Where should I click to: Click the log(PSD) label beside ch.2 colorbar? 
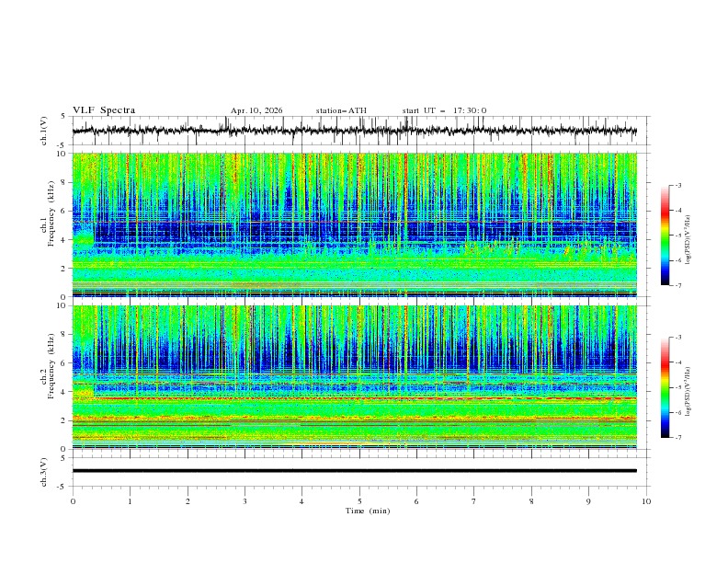click(x=688, y=392)
